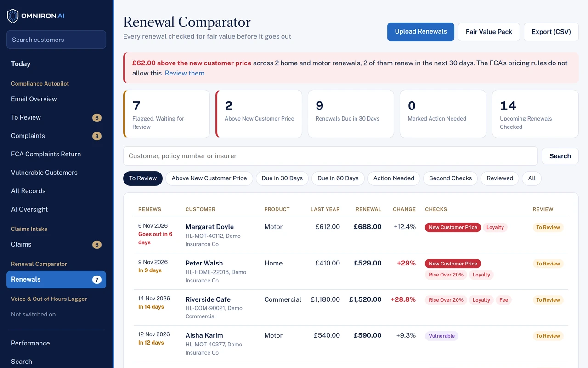Image resolution: width=588 pixels, height=368 pixels.
Task: Open the Performance page
Action: (x=56, y=343)
